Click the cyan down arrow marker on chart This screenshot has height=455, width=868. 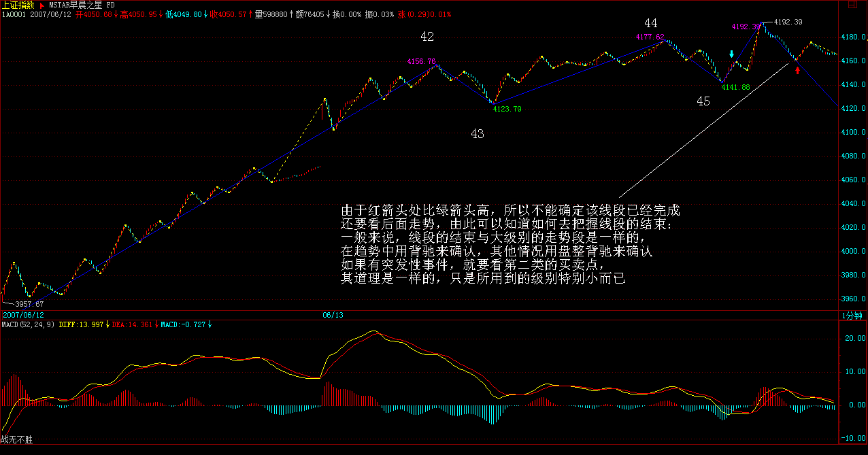point(731,54)
